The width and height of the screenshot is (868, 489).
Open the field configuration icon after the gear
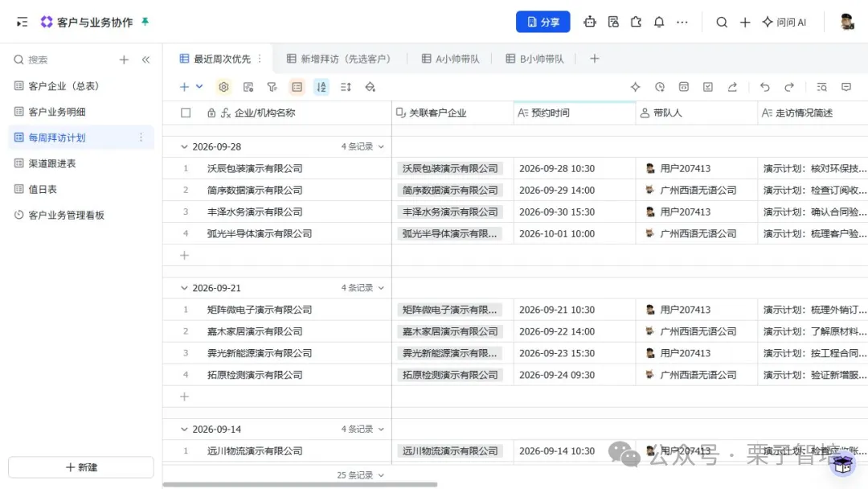tap(248, 87)
